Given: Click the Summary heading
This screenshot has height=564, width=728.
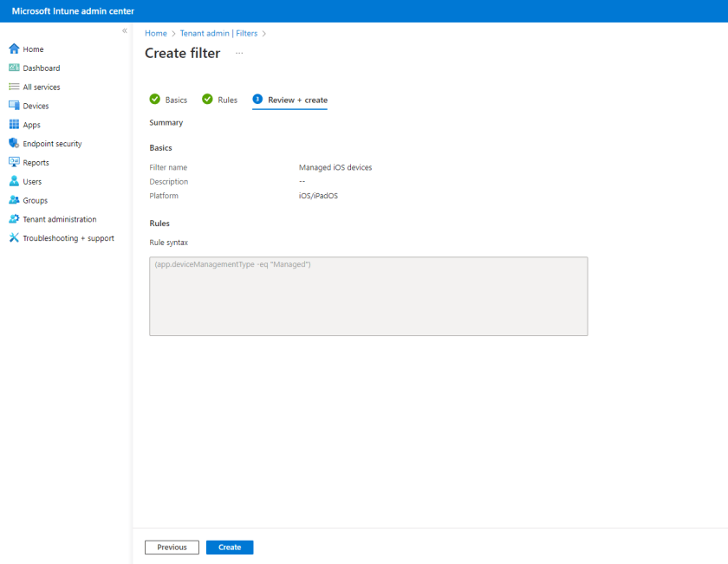Looking at the screenshot, I should 166,122.
